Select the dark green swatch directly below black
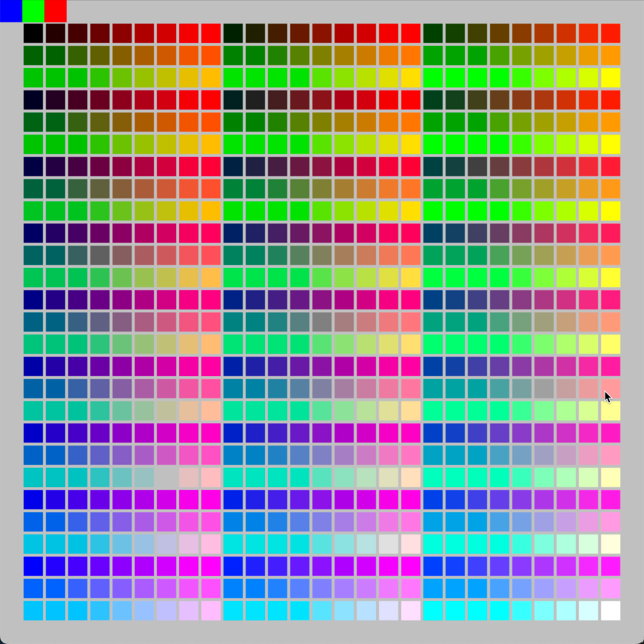This screenshot has height=644, width=644. [x=33, y=56]
